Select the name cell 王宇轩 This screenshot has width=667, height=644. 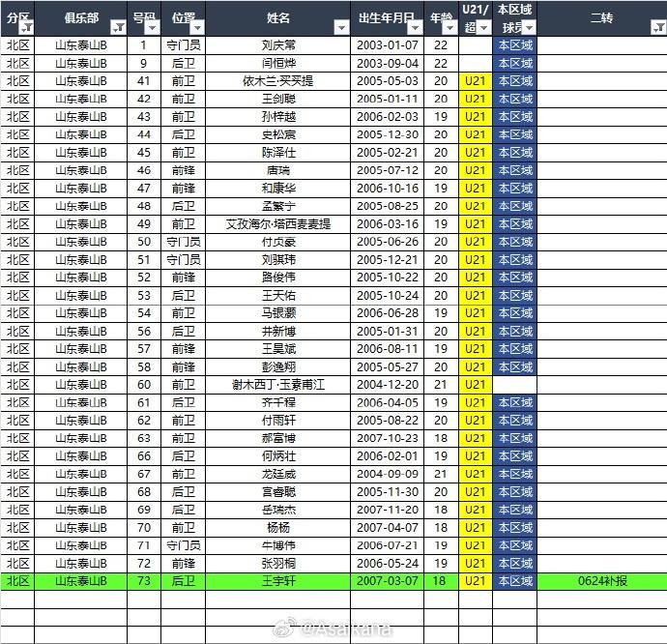point(278,581)
